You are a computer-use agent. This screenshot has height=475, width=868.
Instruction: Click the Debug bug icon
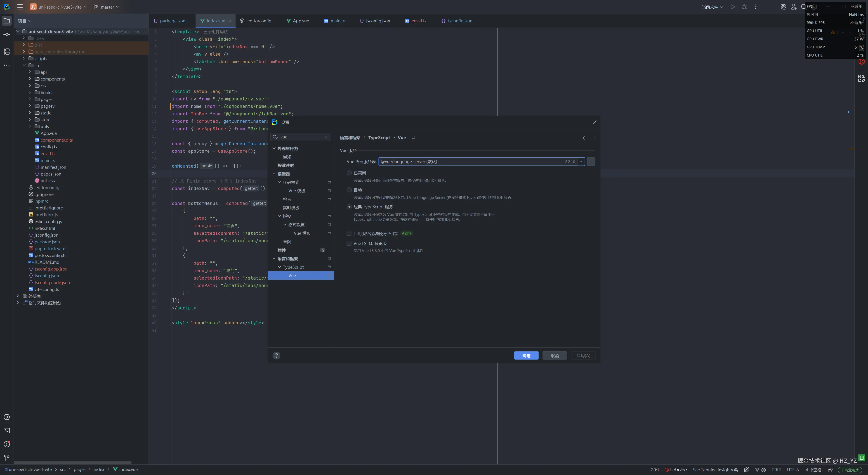(744, 7)
